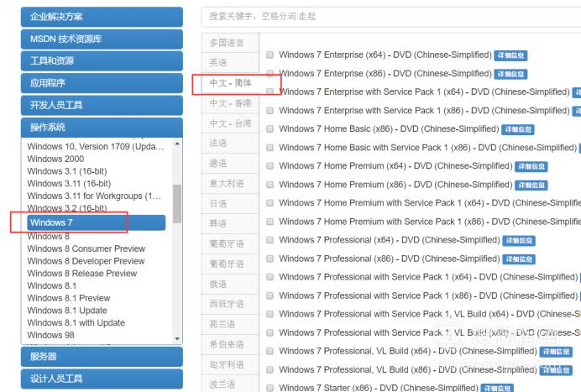Viewport: 581px width, 392px height.
Task: Check Windows 7 Home Basic (x86) checkbox
Action: pos(270,129)
